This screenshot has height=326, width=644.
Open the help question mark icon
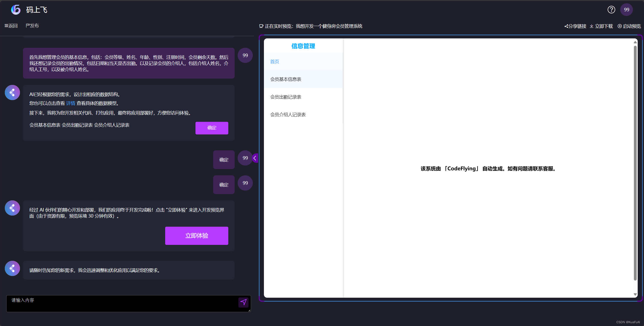tap(611, 10)
